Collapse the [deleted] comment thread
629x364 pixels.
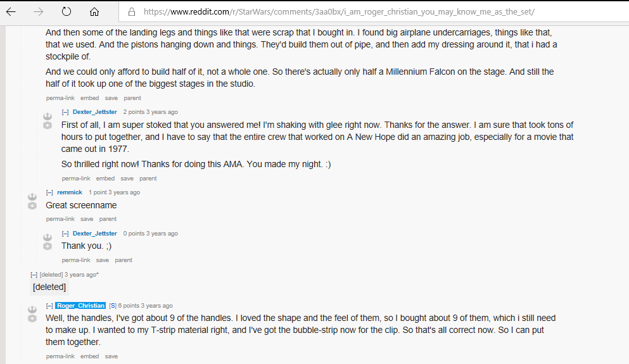click(34, 275)
